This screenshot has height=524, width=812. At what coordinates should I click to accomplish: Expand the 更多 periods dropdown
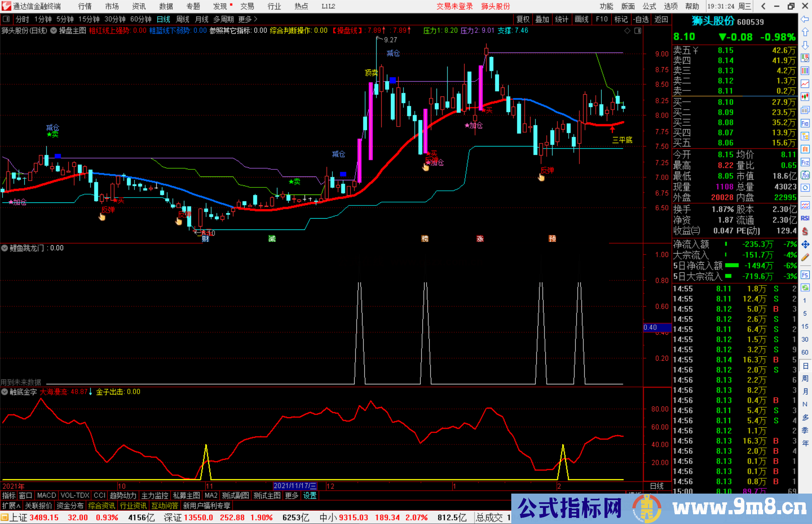(248, 19)
